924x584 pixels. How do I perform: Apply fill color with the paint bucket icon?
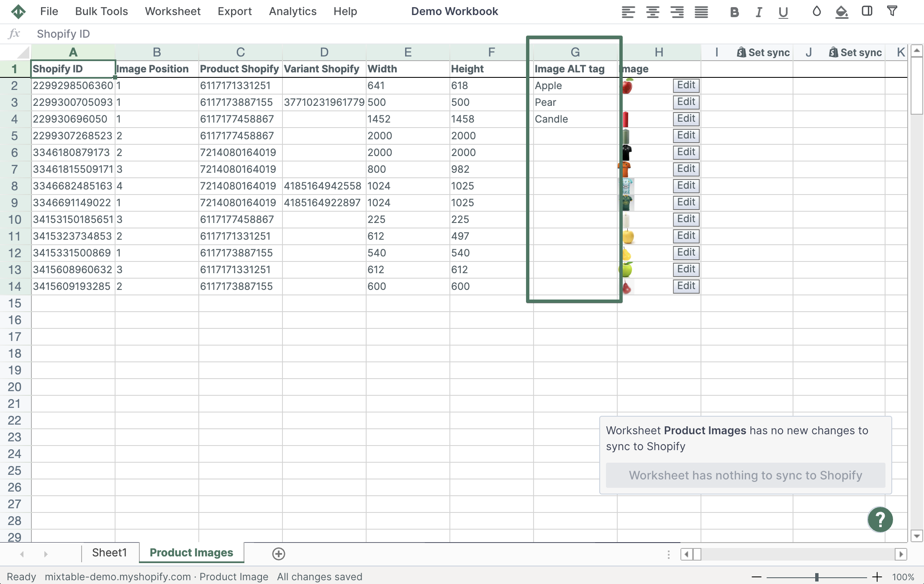click(x=841, y=12)
